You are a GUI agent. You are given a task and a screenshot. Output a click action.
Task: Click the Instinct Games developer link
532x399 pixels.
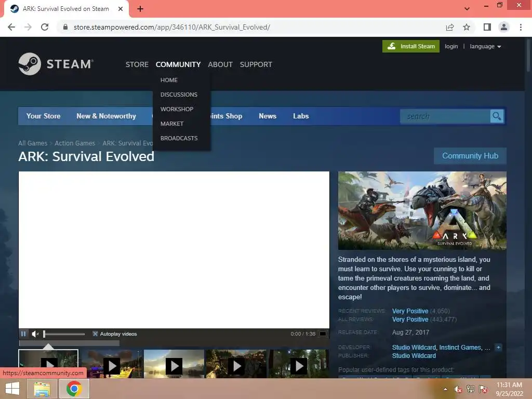(x=460, y=348)
